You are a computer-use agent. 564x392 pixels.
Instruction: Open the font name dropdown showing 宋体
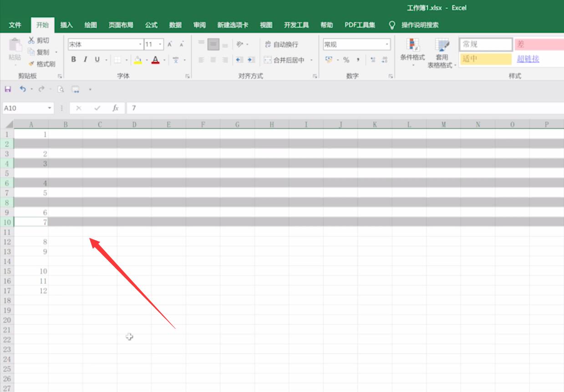click(x=140, y=45)
